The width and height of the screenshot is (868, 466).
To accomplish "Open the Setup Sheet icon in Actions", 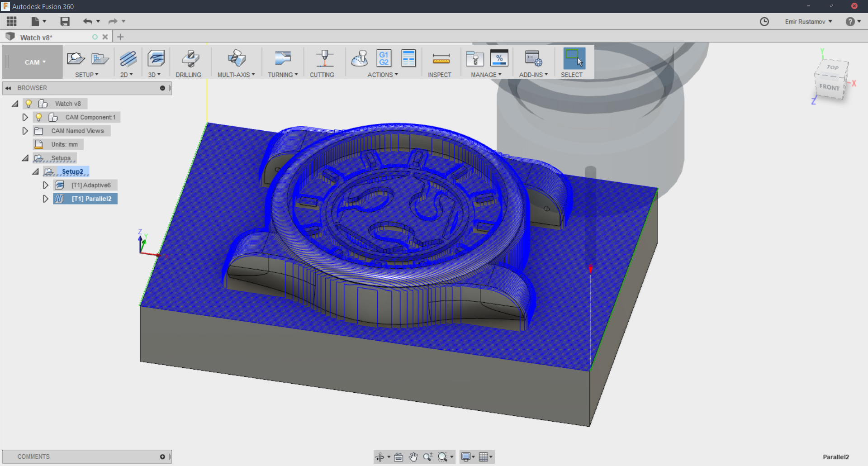I will tap(408, 58).
